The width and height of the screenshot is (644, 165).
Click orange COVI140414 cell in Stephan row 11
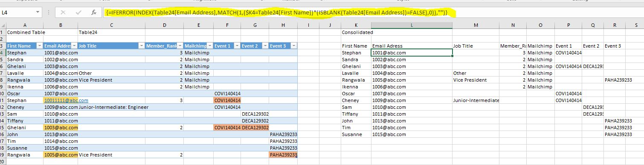click(x=227, y=100)
